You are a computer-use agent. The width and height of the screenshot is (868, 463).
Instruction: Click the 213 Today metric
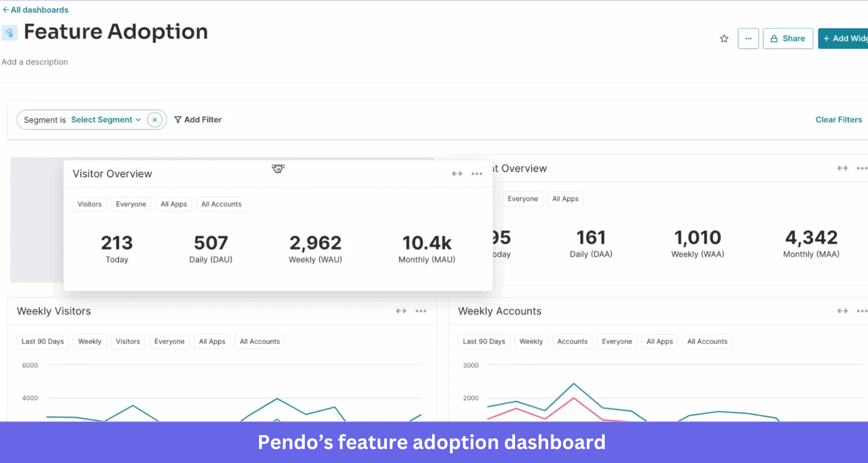point(117,249)
